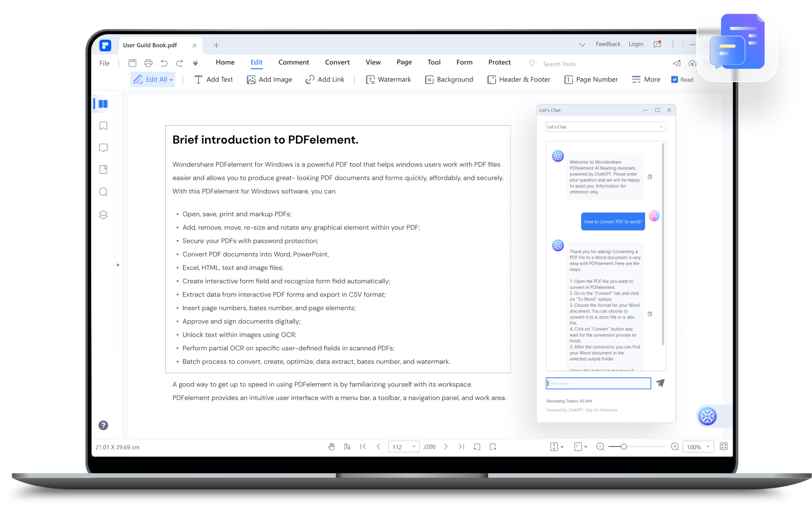
Task: Open the search panel in sidebar
Action: coord(103,192)
